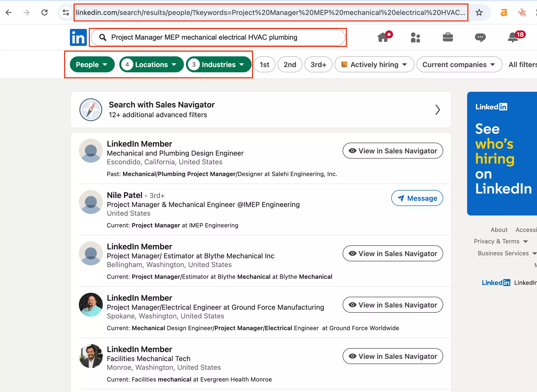Click the LinkedIn logo in the footer
Image resolution: width=537 pixels, height=392 pixels.
[496, 283]
